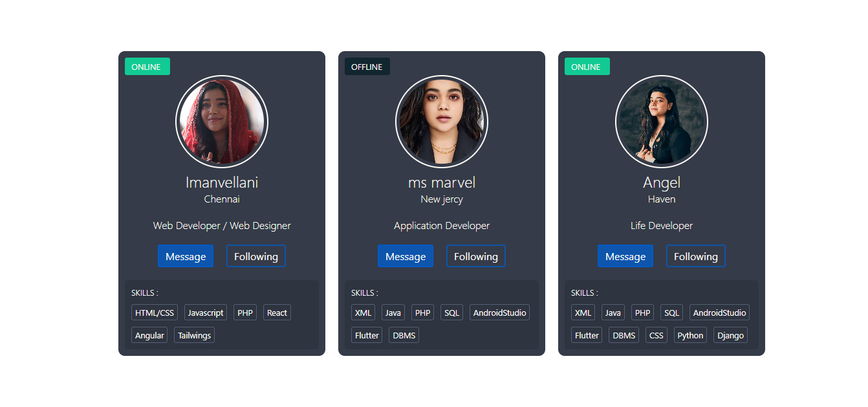This screenshot has height=407, width=868.
Task: Toggle Following on Angel's card
Action: point(696,256)
